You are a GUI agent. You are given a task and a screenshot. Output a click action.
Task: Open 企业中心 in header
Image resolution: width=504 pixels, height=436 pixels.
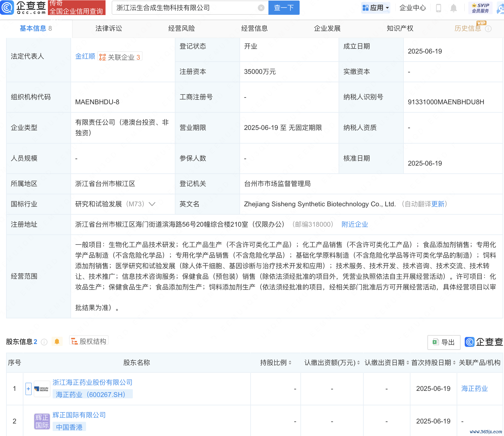pos(413,8)
